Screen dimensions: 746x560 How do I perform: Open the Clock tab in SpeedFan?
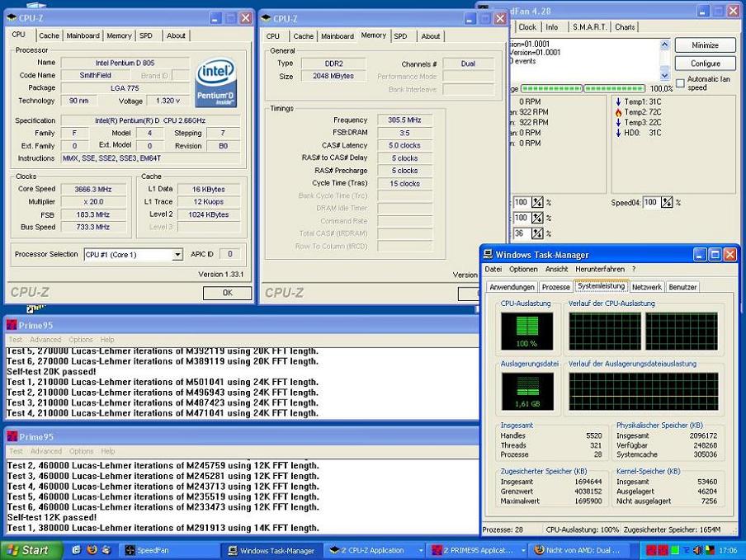527,27
